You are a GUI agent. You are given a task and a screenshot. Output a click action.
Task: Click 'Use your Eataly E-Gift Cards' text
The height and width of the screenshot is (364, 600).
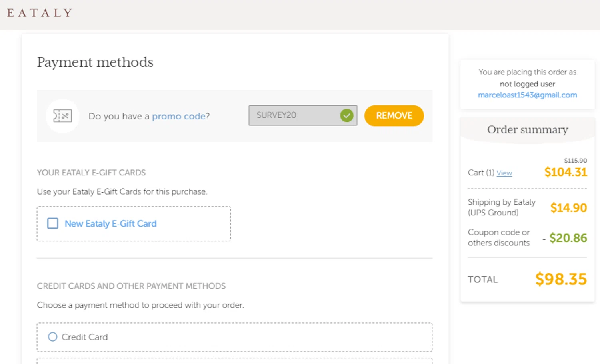pyautogui.click(x=122, y=192)
